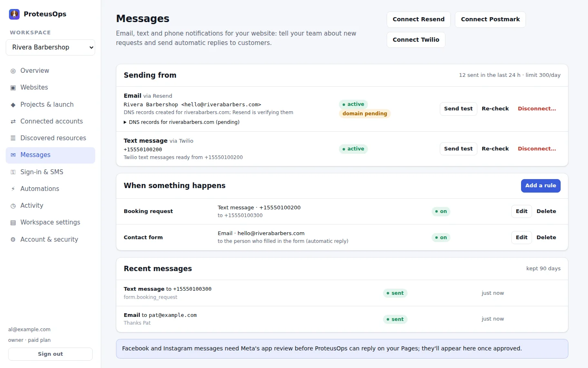This screenshot has height=368, width=588.
Task: Expand DNS records for riverabarbers.com
Action: (x=182, y=122)
